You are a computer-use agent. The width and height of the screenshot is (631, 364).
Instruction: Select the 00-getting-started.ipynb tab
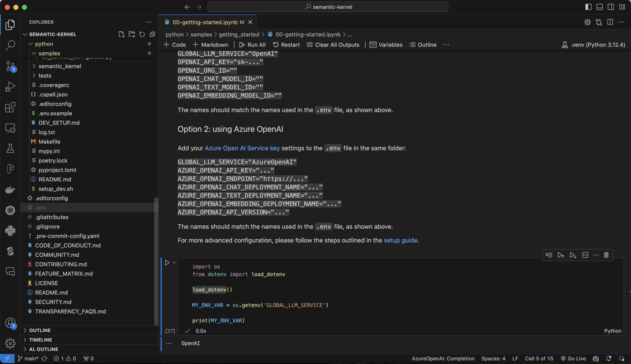pyautogui.click(x=205, y=22)
